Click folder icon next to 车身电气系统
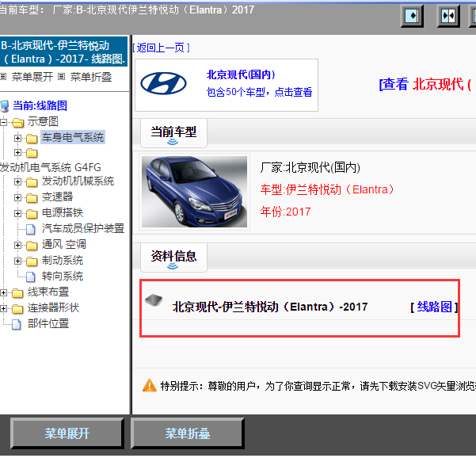This screenshot has width=476, height=458. (32, 138)
